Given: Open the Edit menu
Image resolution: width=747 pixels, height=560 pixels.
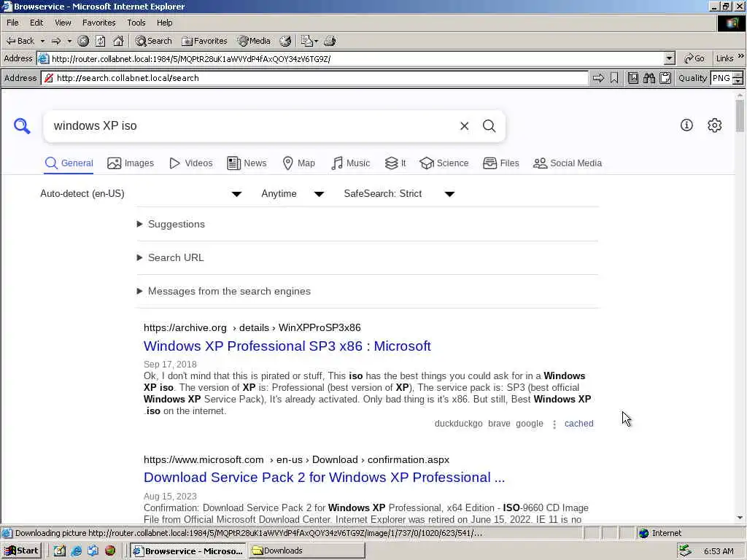Looking at the screenshot, I should [36, 23].
